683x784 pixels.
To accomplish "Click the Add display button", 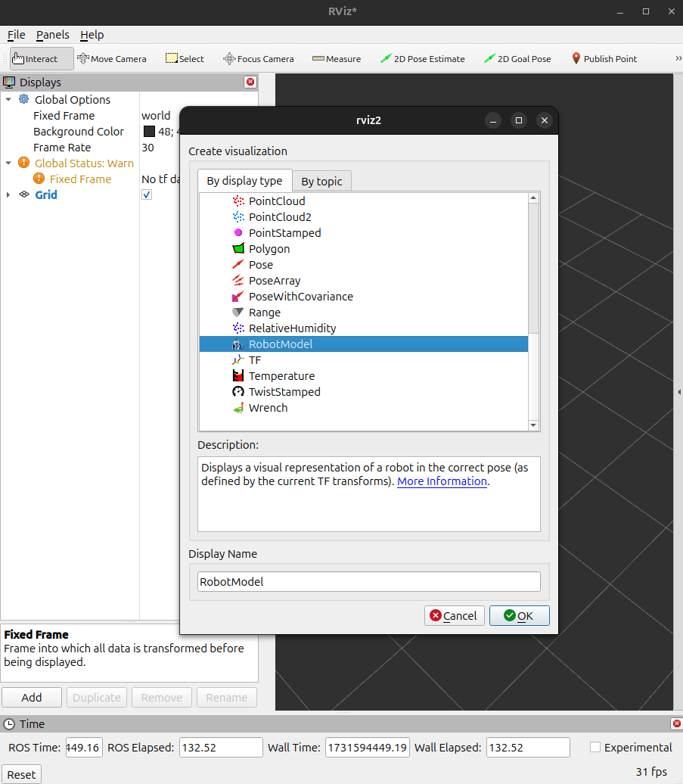I will (x=32, y=698).
